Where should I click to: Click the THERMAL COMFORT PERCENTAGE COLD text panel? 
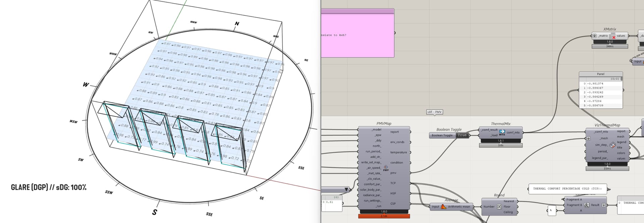tap(567, 188)
